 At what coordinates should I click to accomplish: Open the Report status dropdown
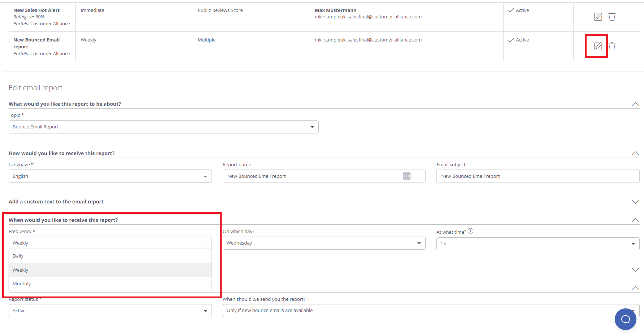coord(110,311)
